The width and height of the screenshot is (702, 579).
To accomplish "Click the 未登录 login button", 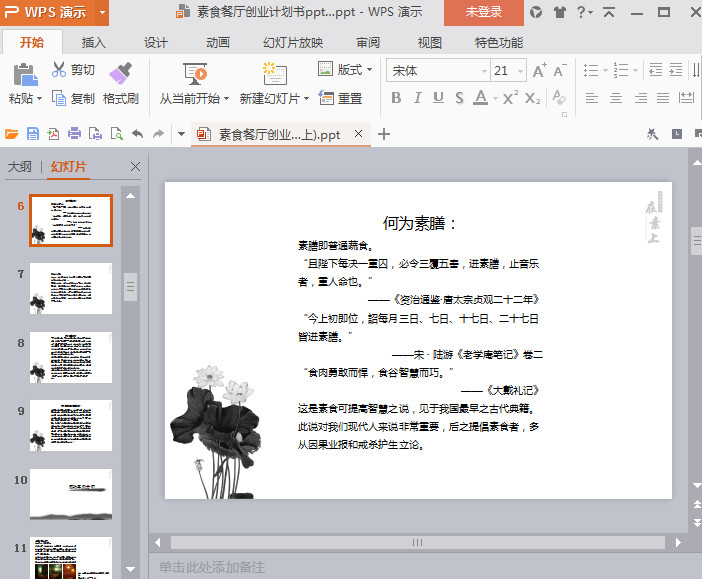I will pyautogui.click(x=483, y=12).
